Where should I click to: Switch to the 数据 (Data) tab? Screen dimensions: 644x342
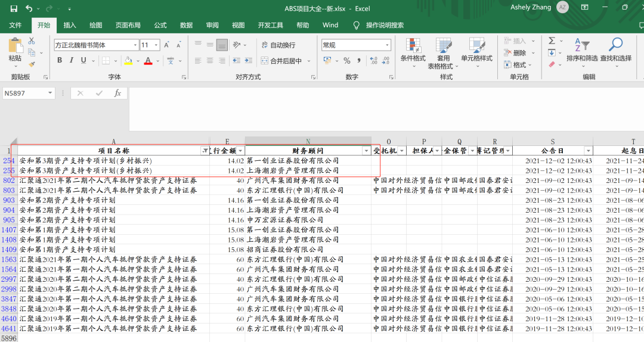[x=186, y=25]
